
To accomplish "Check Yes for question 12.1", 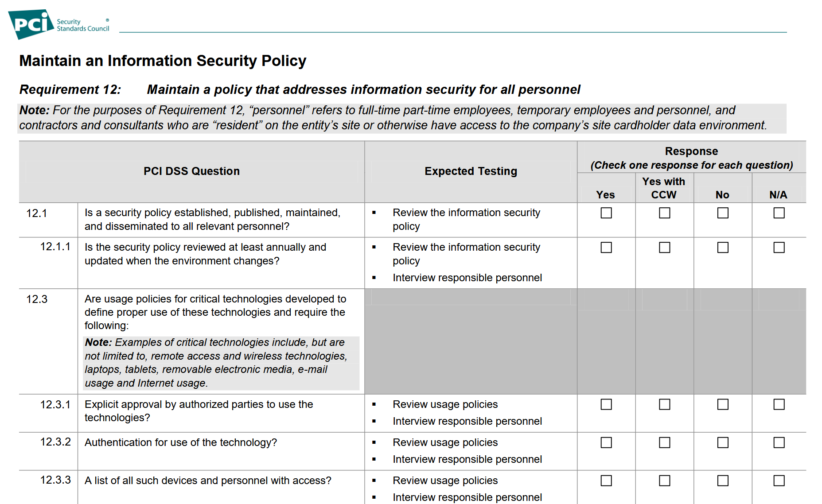I will coord(606,213).
